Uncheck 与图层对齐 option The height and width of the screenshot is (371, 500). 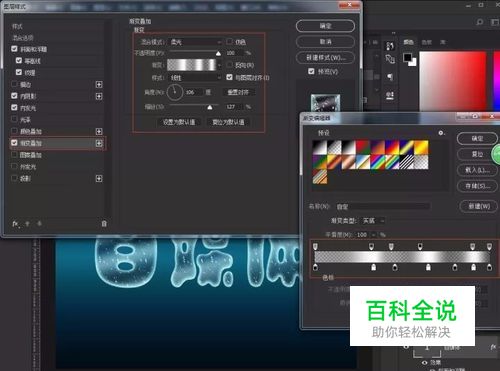point(229,77)
